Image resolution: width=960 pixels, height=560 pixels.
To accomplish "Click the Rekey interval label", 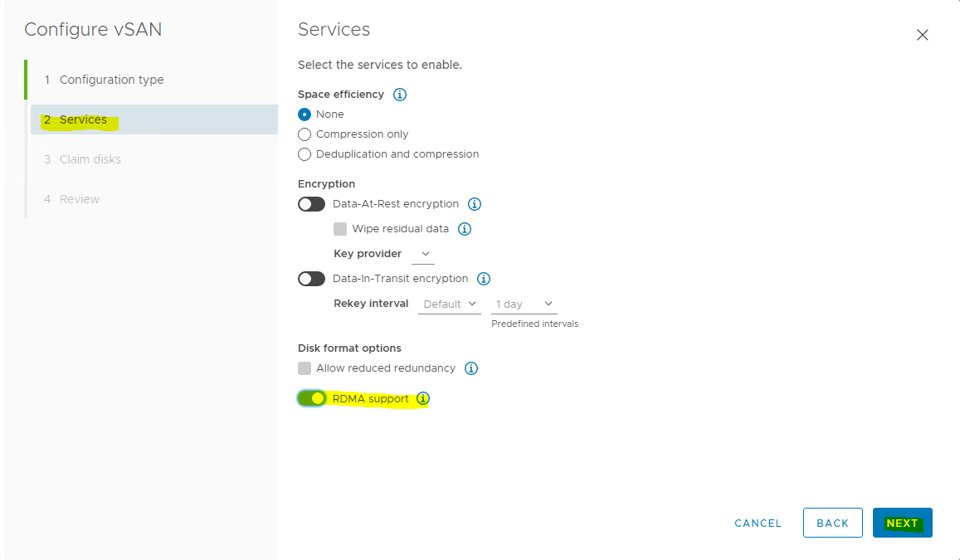I will 371,304.
